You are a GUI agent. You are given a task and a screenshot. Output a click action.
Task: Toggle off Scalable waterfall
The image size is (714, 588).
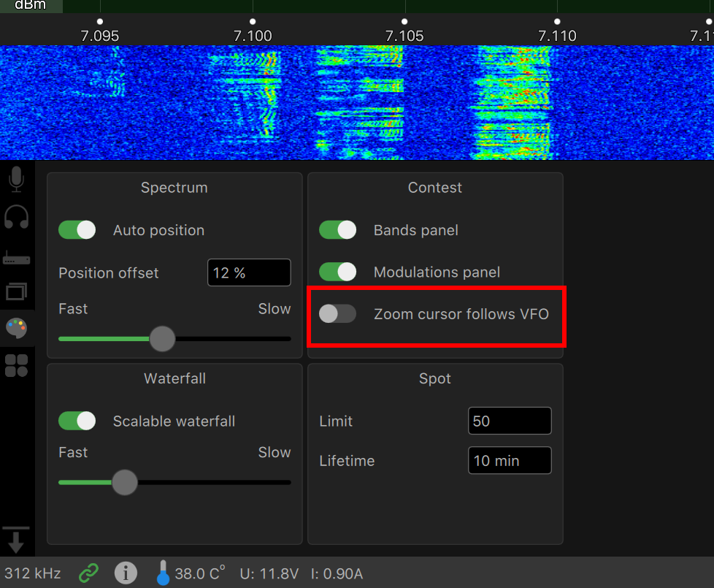(77, 421)
